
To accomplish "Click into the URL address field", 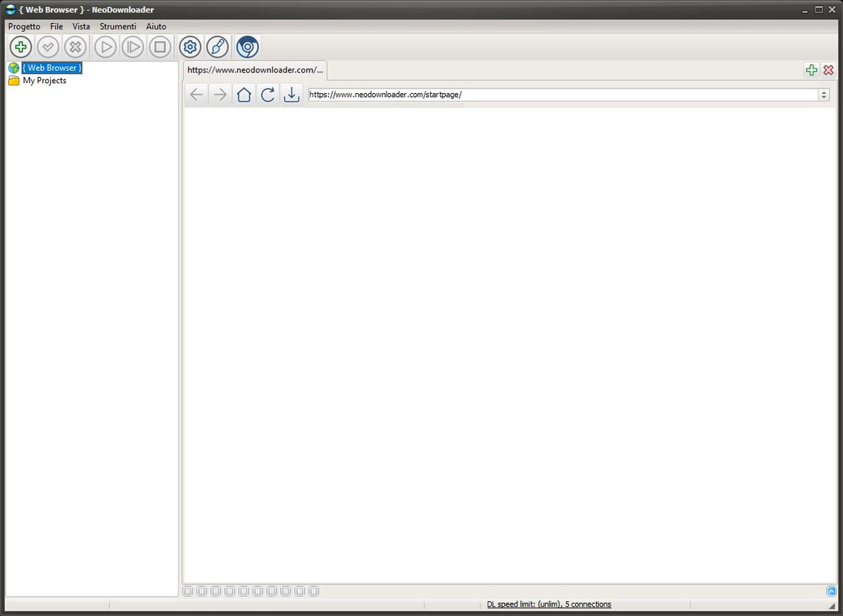I will click(x=564, y=95).
